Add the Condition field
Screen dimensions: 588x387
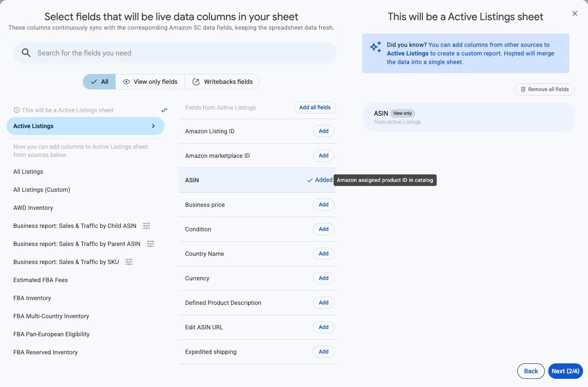(x=324, y=229)
